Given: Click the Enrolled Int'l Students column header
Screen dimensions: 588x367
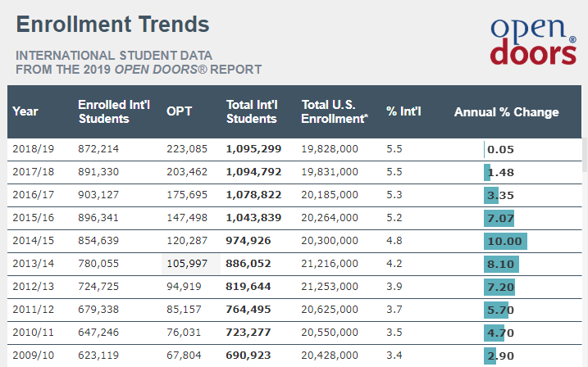Looking at the screenshot, I should pos(103,111).
